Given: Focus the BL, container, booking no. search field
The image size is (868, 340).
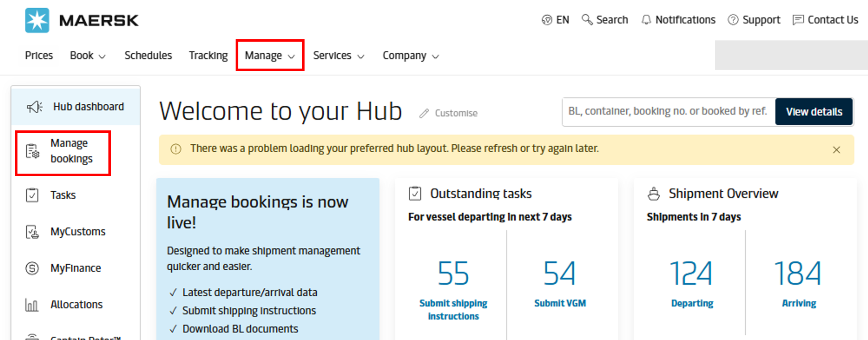Looking at the screenshot, I should pos(668,112).
